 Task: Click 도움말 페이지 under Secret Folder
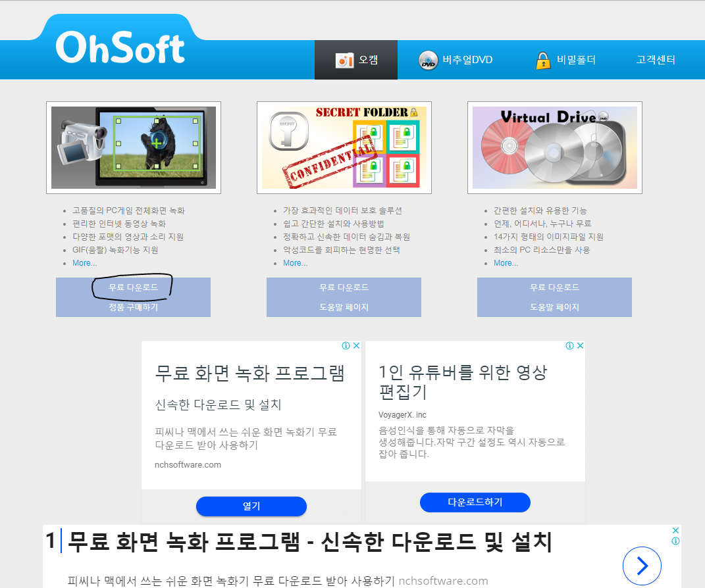(344, 307)
